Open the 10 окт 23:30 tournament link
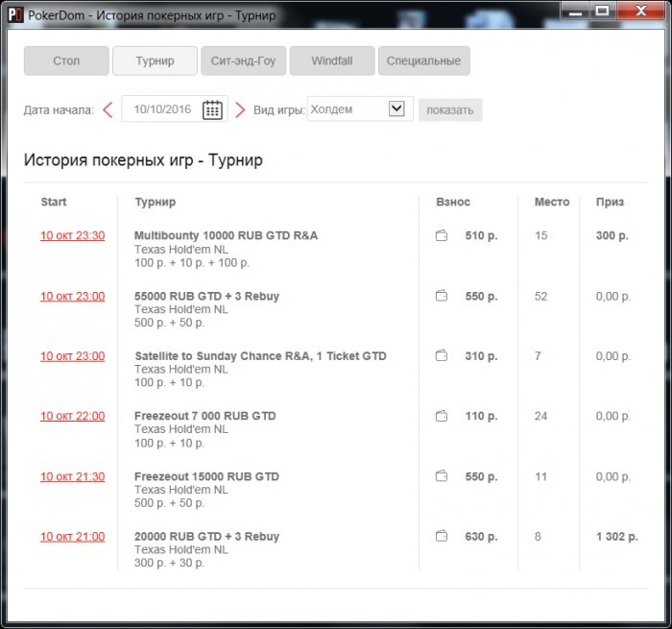This screenshot has width=672, height=629. 72,236
